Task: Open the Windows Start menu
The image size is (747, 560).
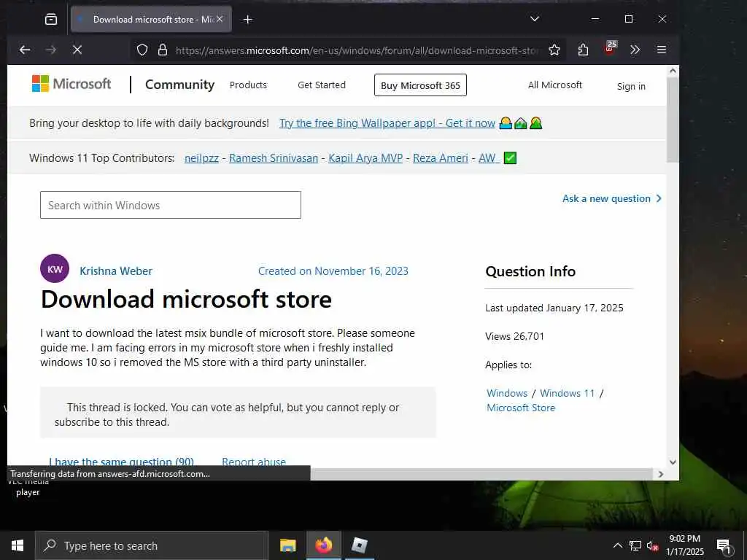Action: coord(18,545)
